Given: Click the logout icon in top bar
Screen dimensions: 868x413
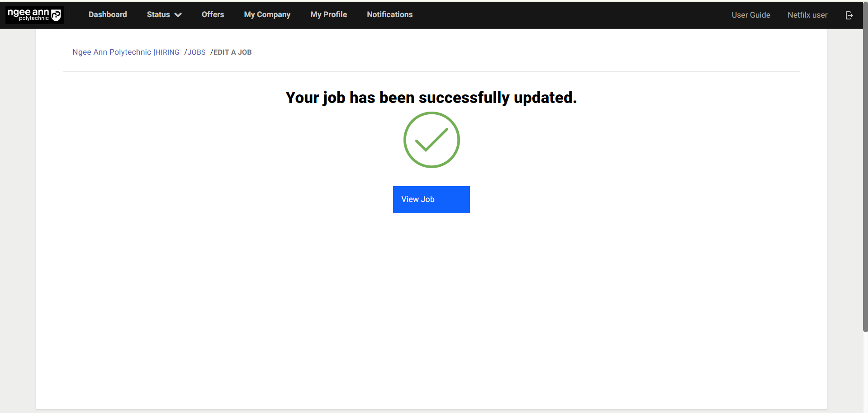Looking at the screenshot, I should click(x=849, y=15).
